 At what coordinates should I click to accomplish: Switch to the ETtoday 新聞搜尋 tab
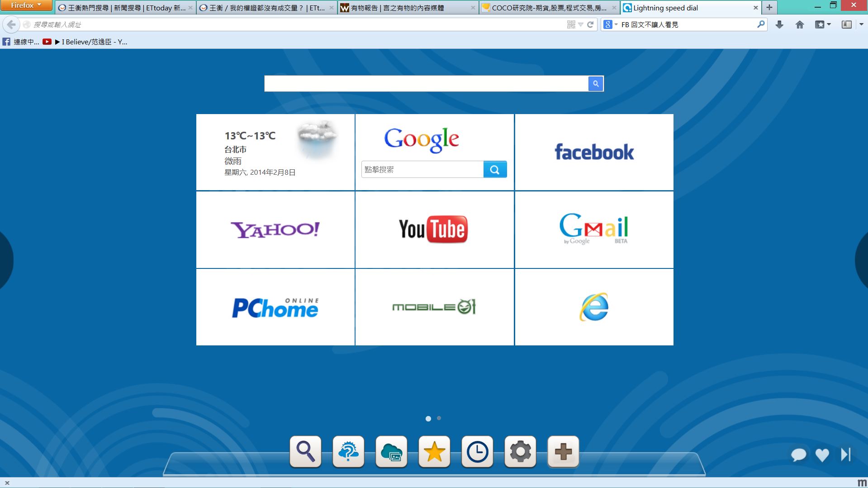pyautogui.click(x=126, y=8)
